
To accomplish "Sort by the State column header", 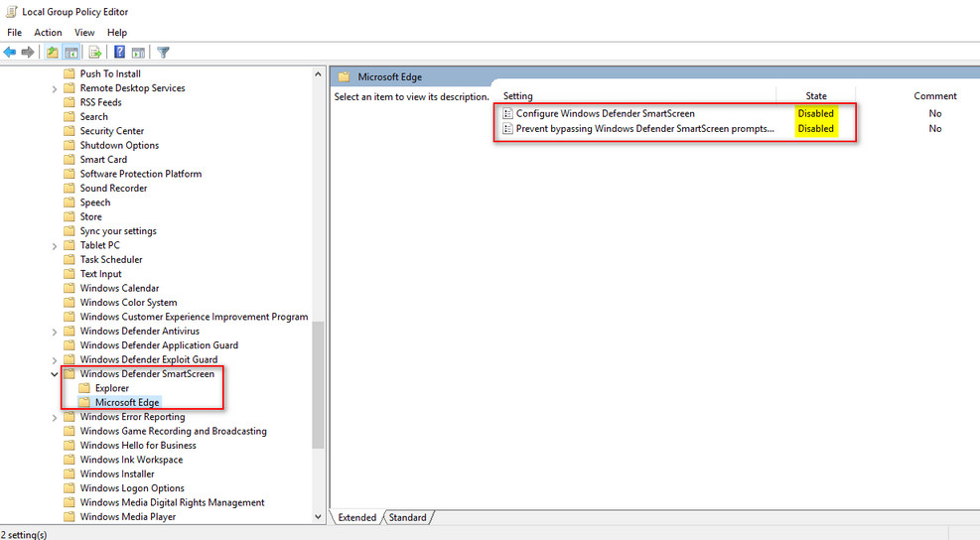I will pyautogui.click(x=815, y=95).
